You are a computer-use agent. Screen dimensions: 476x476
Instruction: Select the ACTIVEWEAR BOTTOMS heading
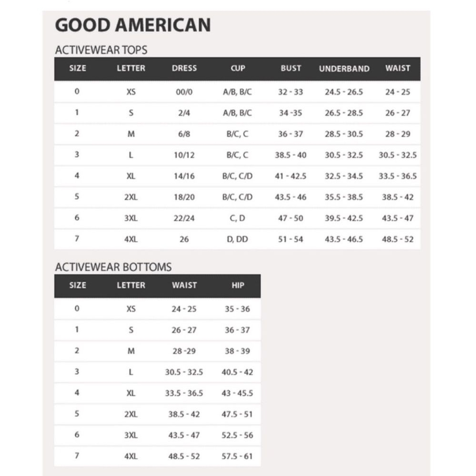[113, 267]
